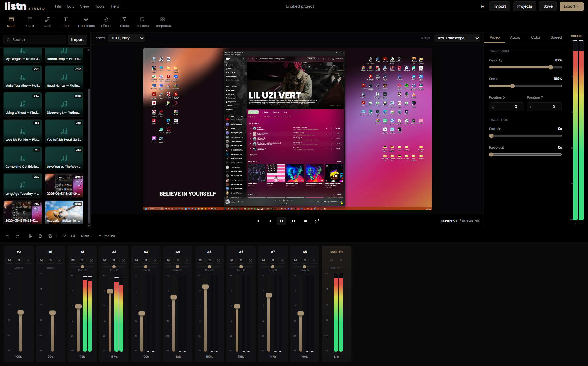The width and height of the screenshot is (588, 366).
Task: Open the Stickers panel
Action: [142, 22]
